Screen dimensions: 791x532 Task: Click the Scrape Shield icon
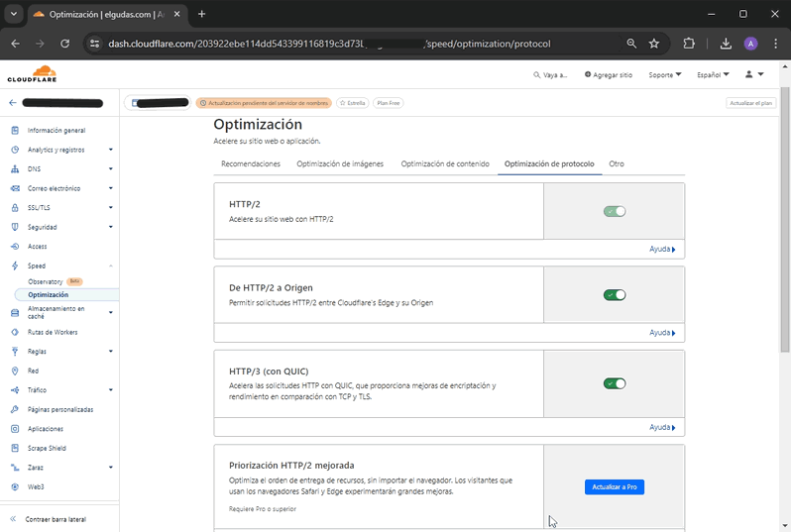pos(15,448)
